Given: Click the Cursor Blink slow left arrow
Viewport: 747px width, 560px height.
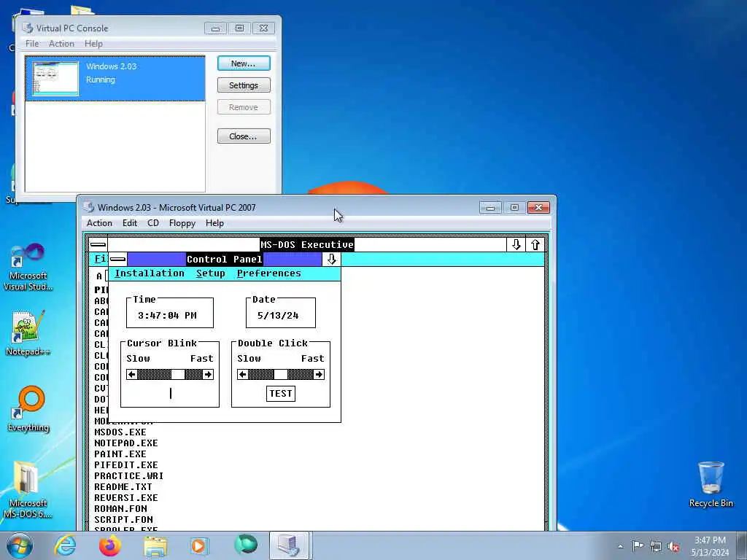Looking at the screenshot, I should [x=132, y=375].
